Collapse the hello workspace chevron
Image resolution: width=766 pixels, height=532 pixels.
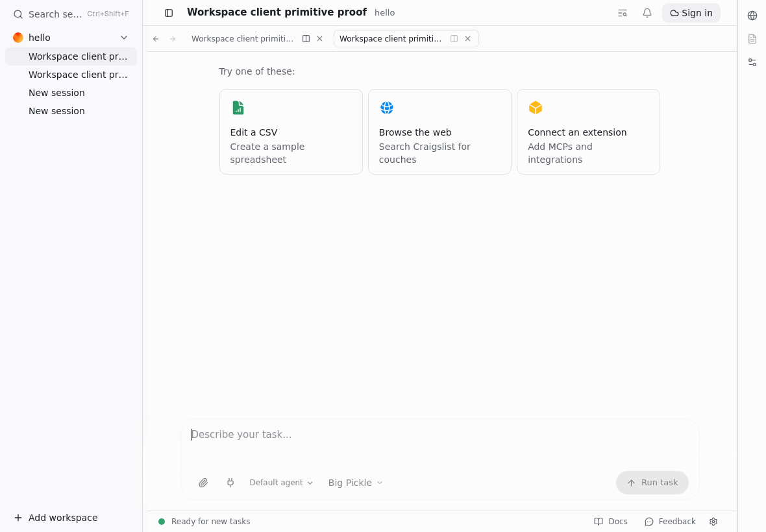tap(124, 38)
